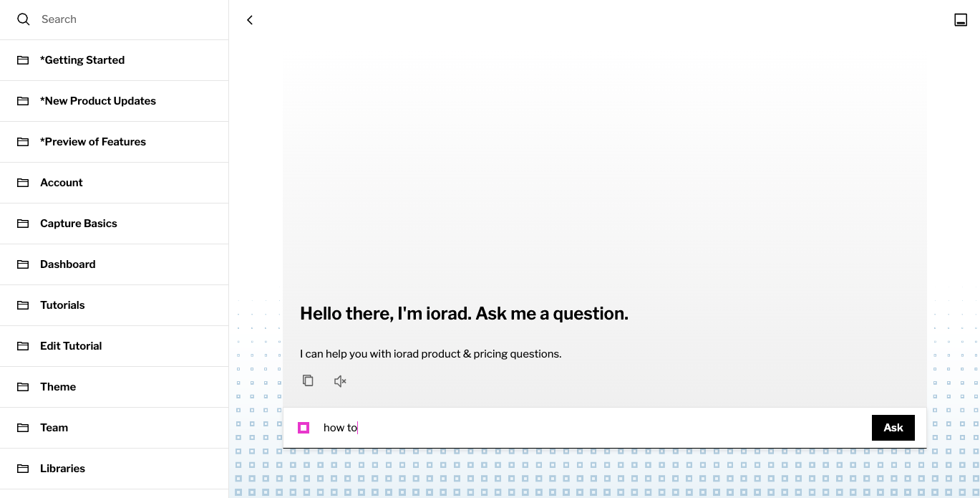Click folder icon beside *New Product Updates
Viewport: 980px width, 498px height.
[x=23, y=101]
